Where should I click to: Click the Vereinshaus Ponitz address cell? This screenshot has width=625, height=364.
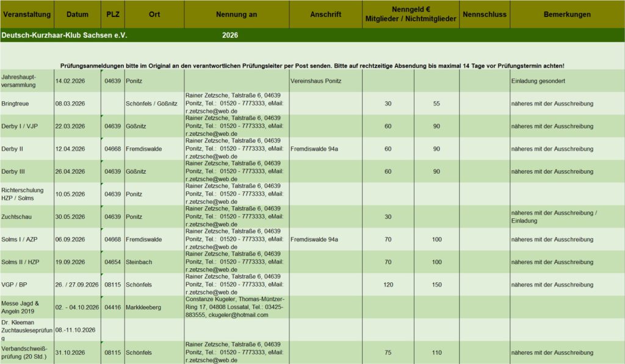325,80
